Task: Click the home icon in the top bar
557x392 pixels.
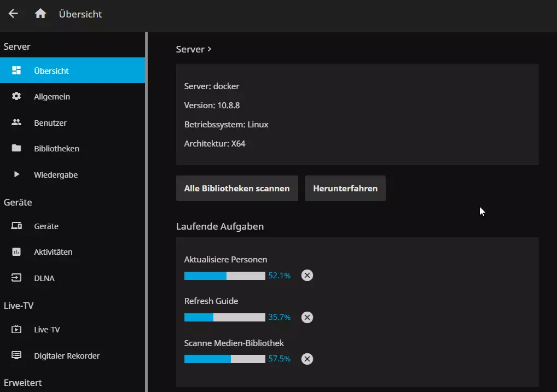Action: tap(40, 14)
